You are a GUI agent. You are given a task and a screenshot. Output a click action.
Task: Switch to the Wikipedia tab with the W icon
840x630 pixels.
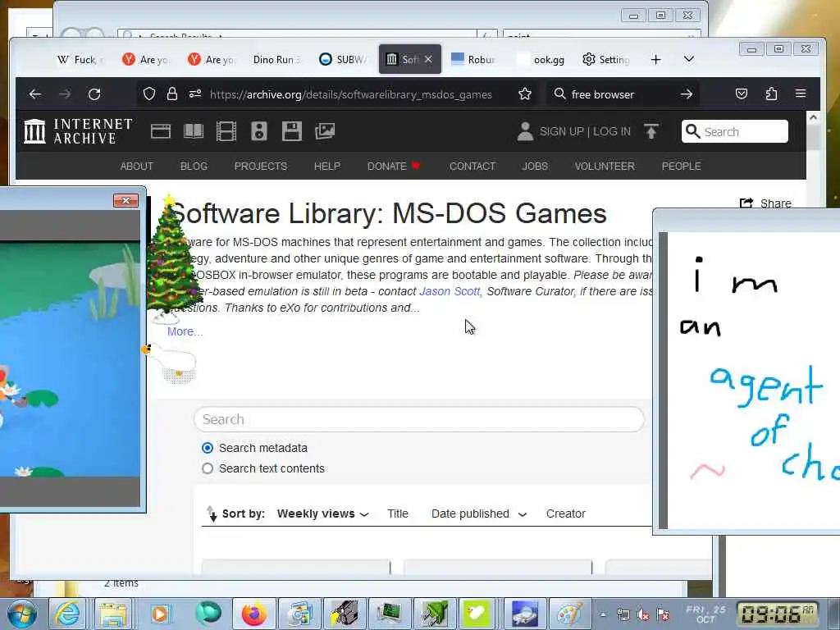click(x=80, y=59)
